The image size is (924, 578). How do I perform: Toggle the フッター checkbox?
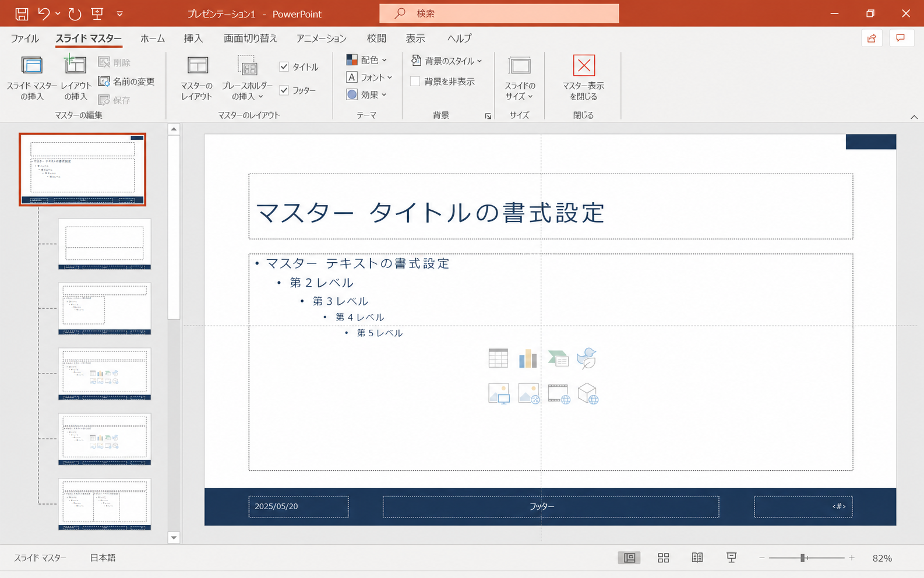click(x=284, y=90)
